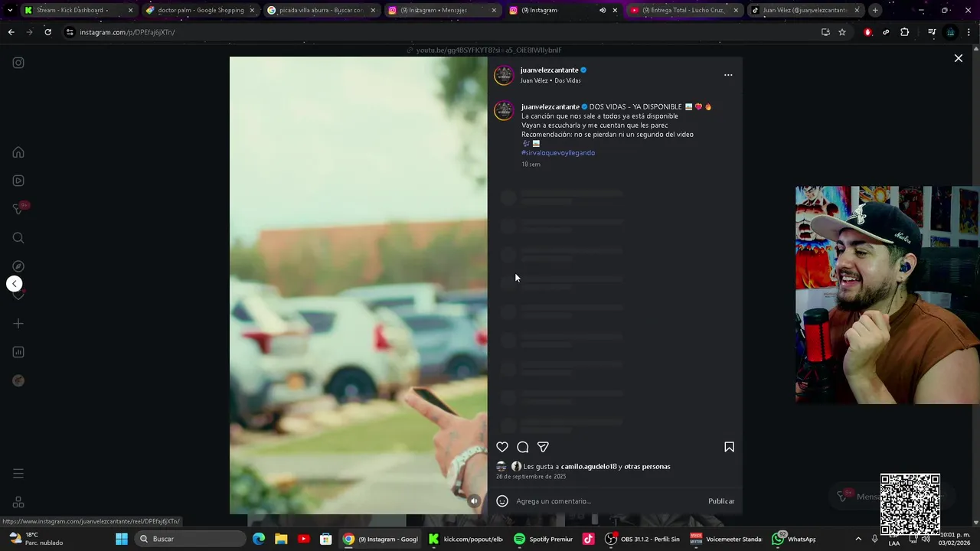Open Spotify Premium from taskbar

coord(544,539)
